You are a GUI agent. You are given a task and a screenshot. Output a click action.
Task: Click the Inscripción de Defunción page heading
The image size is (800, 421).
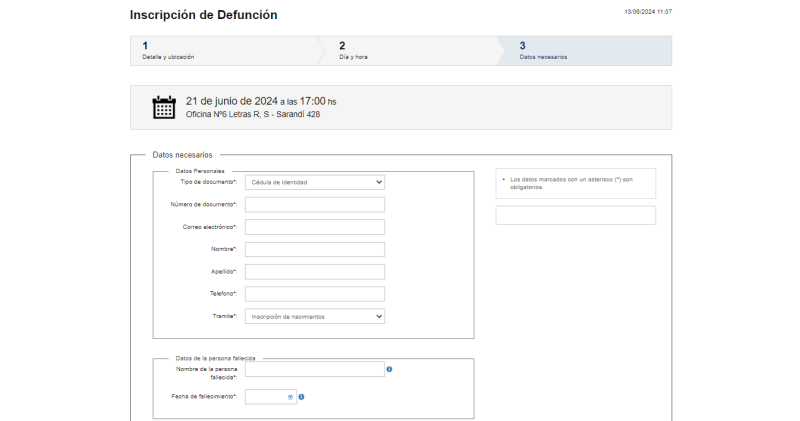pyautogui.click(x=204, y=15)
